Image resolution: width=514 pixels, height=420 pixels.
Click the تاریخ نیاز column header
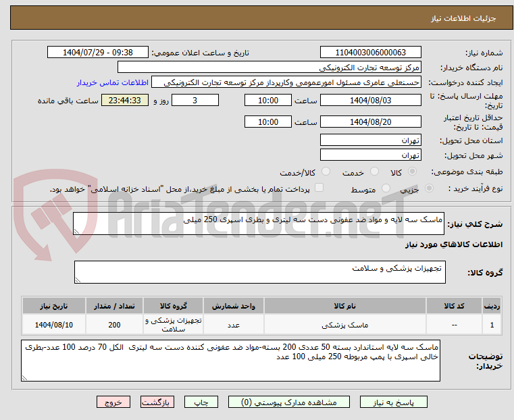click(x=54, y=306)
